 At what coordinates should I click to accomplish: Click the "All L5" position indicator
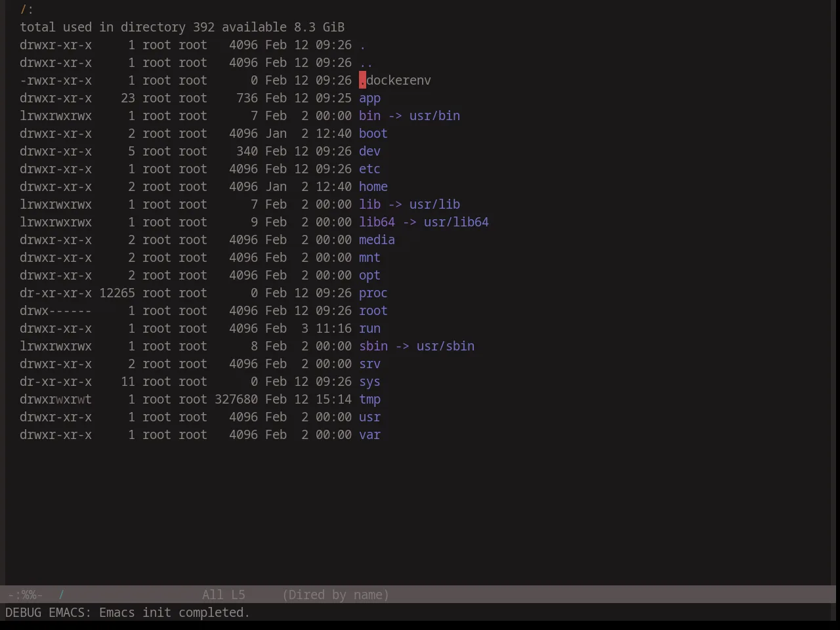224,595
